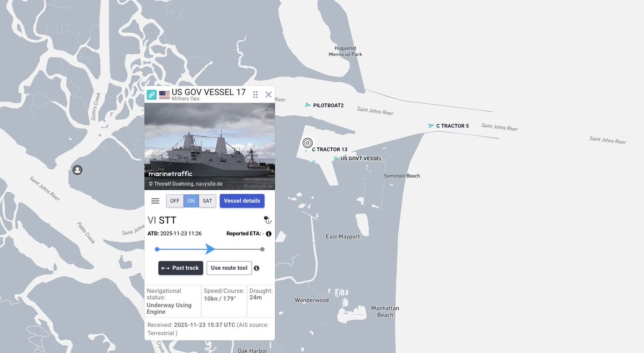Click the Oak Harbor map label
Screen dimensions: 644x353
(x=253, y=350)
